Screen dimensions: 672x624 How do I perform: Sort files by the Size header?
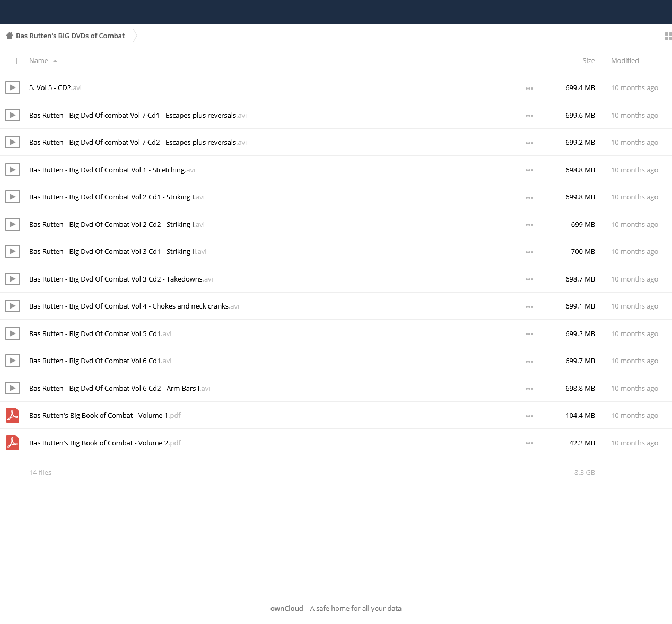tap(588, 61)
